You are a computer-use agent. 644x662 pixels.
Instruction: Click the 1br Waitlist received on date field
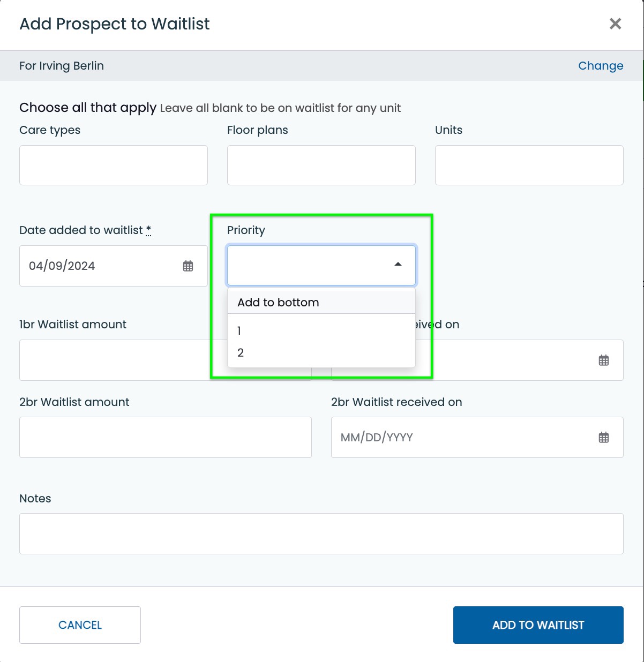click(x=520, y=360)
